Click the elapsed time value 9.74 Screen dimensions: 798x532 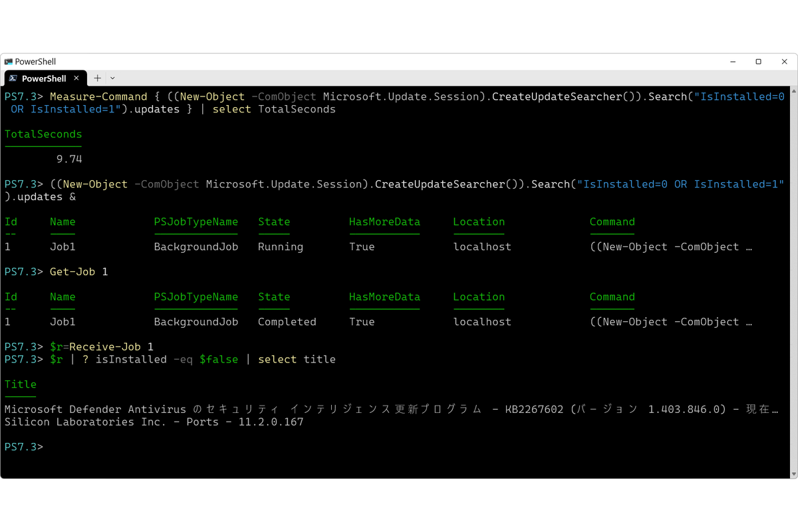69,159
